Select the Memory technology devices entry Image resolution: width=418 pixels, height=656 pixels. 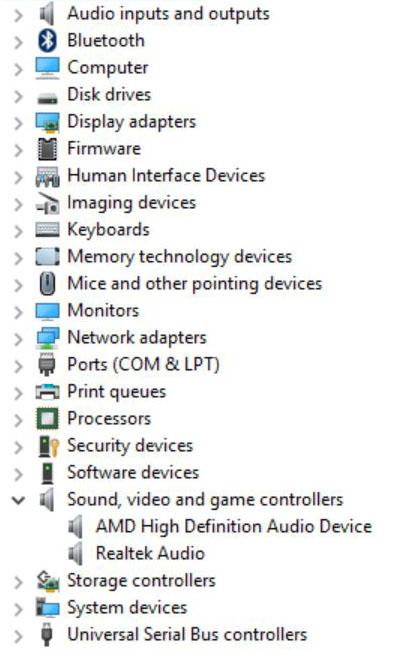(x=180, y=257)
